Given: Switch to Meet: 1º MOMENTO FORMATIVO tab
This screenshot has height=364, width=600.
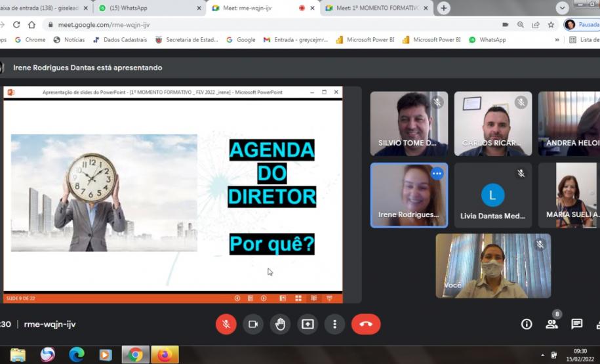Looking at the screenshot, I should coord(376,8).
